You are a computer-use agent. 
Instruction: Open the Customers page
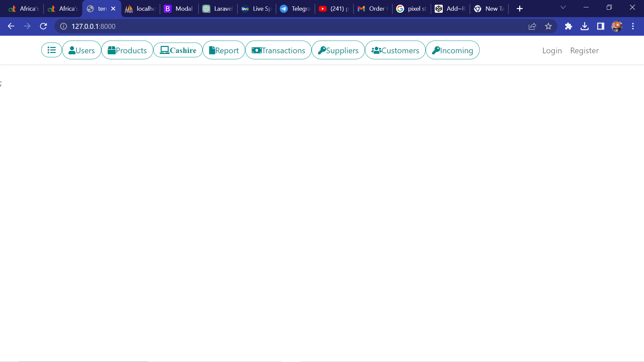[395, 50]
